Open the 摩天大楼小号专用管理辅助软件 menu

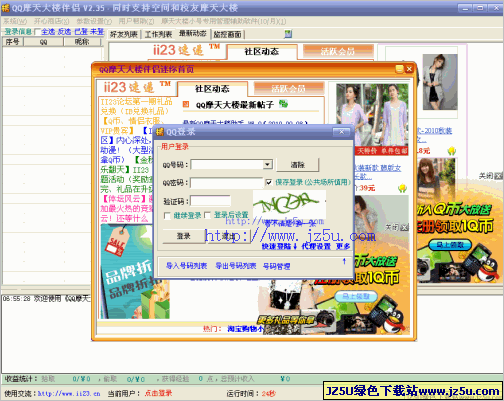224,21
